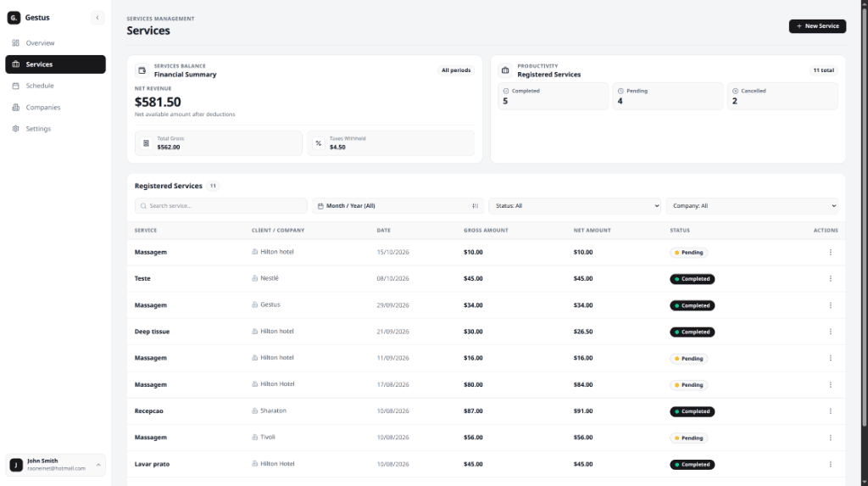Viewport: 868px width, 486px height.
Task: Click the Taxes Withheld percent icon
Action: tap(319, 143)
